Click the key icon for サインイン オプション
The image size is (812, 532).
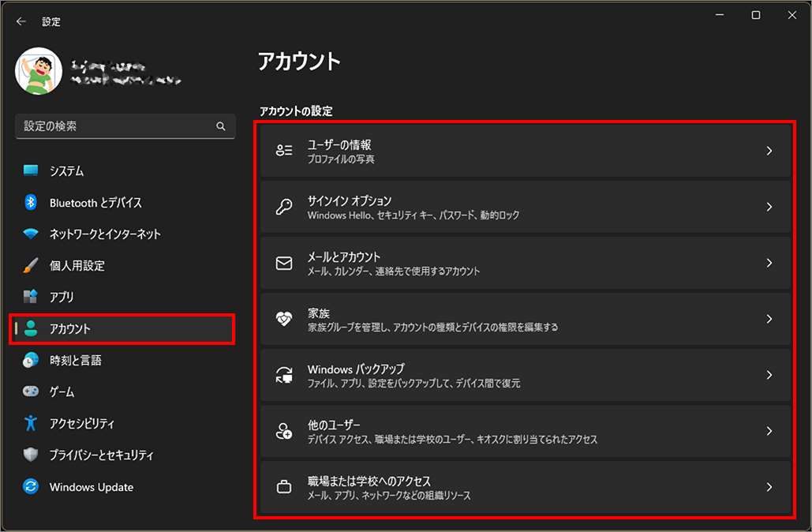click(x=284, y=207)
